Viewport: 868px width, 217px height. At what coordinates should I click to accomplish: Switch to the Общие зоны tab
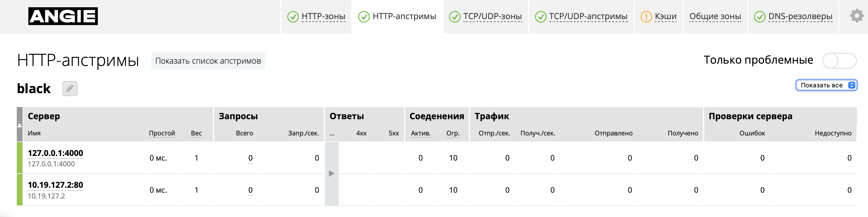tap(715, 16)
